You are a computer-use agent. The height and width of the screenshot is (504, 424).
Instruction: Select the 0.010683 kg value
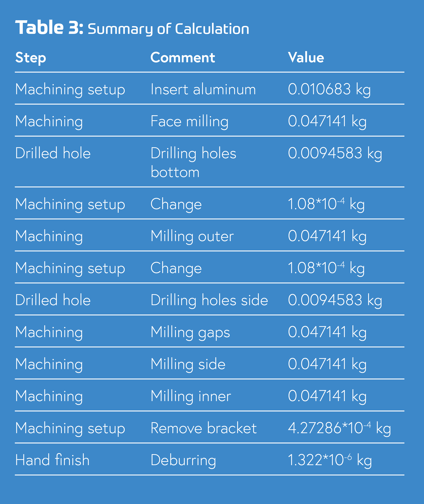coord(329,89)
